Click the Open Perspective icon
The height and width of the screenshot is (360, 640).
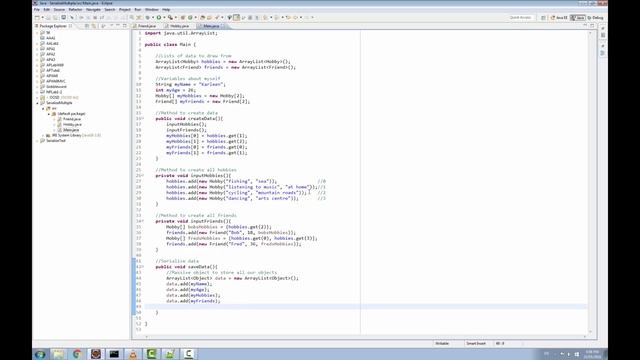(x=543, y=18)
